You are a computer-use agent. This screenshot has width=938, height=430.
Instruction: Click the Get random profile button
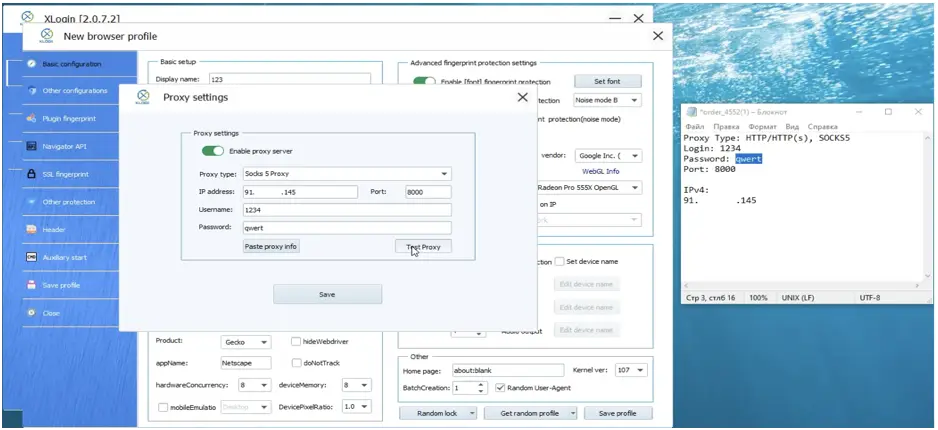pyautogui.click(x=531, y=413)
